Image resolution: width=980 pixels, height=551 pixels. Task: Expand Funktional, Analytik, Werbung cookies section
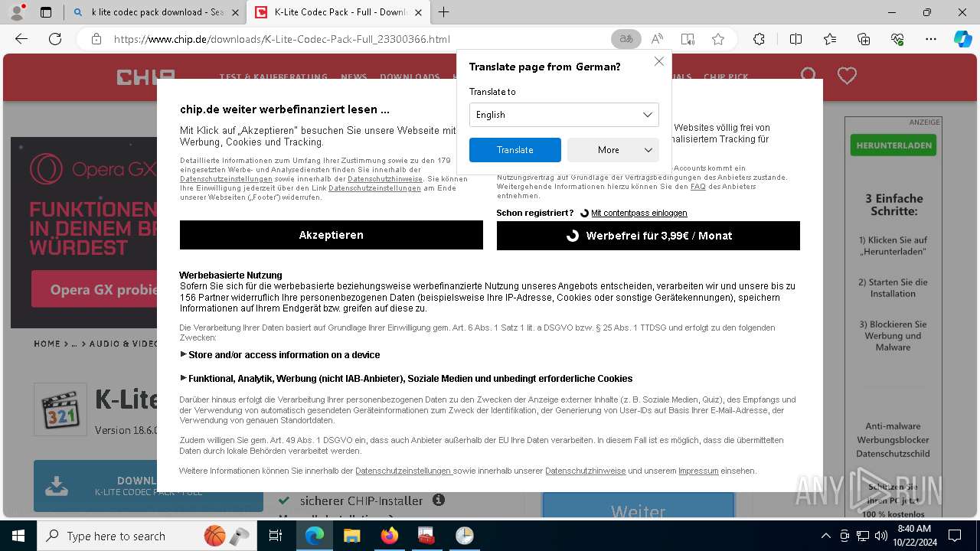pyautogui.click(x=407, y=379)
